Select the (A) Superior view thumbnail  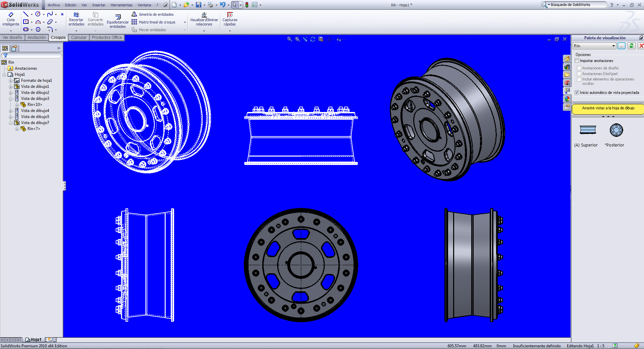pyautogui.click(x=588, y=130)
